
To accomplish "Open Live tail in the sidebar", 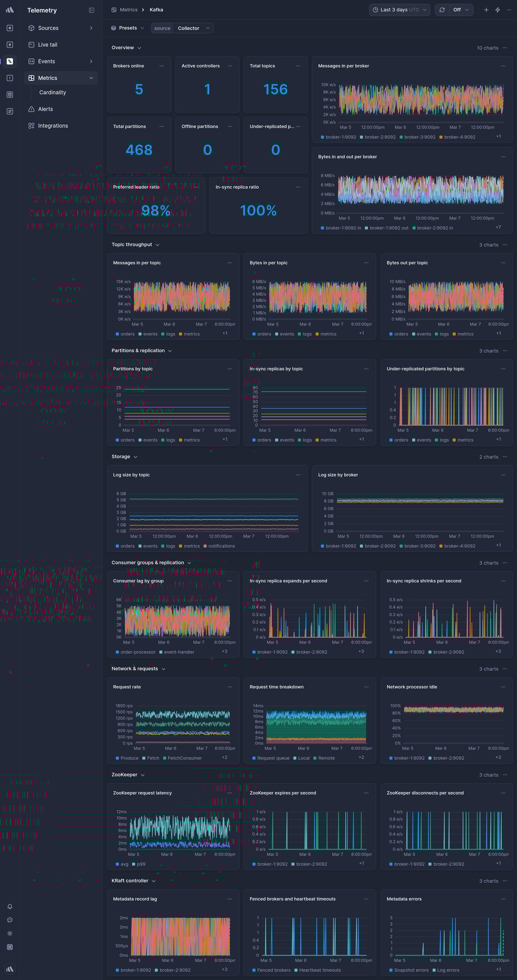I will 61,44.
